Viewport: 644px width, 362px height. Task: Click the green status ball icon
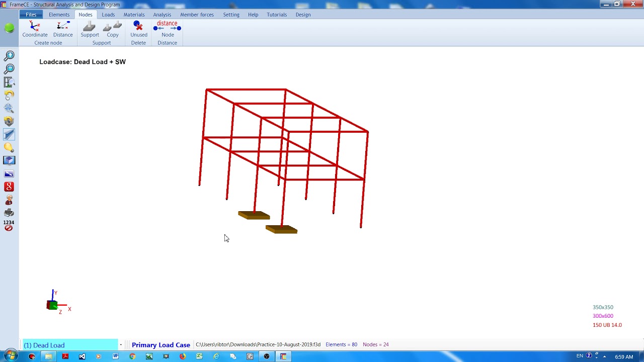(9, 29)
